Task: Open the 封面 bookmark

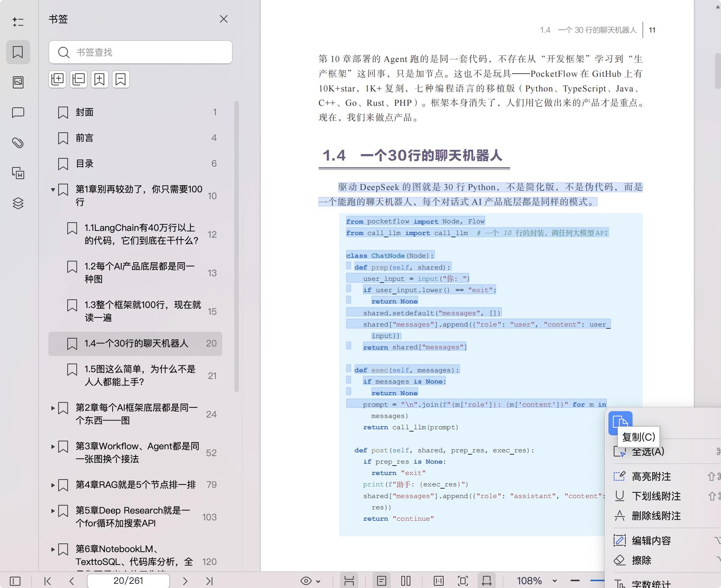Action: (x=135, y=112)
